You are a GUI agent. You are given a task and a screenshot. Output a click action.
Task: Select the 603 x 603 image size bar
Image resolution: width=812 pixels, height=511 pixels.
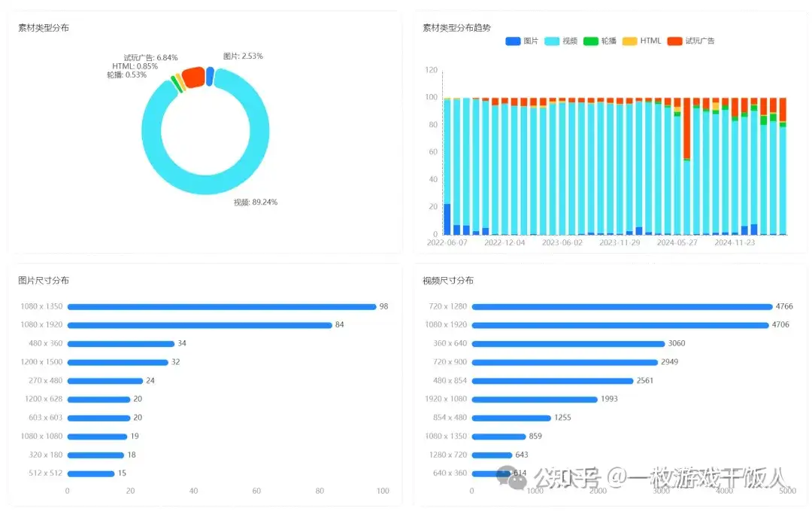[x=99, y=418]
